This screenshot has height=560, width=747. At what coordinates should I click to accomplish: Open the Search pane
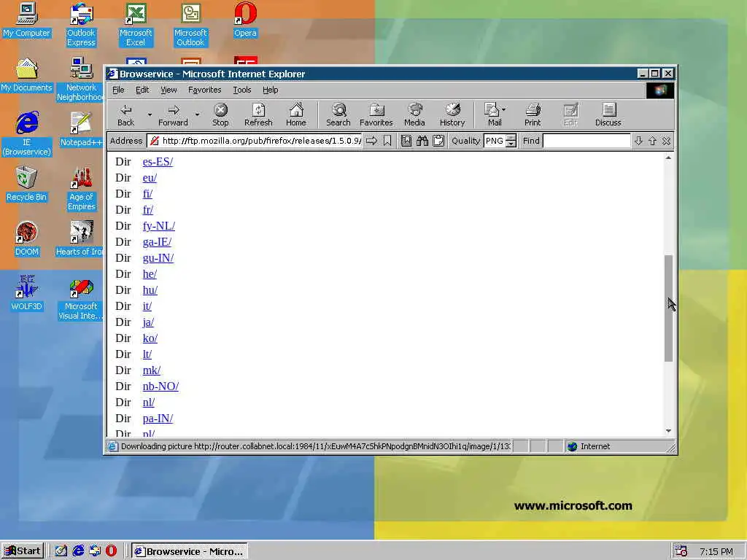point(338,115)
